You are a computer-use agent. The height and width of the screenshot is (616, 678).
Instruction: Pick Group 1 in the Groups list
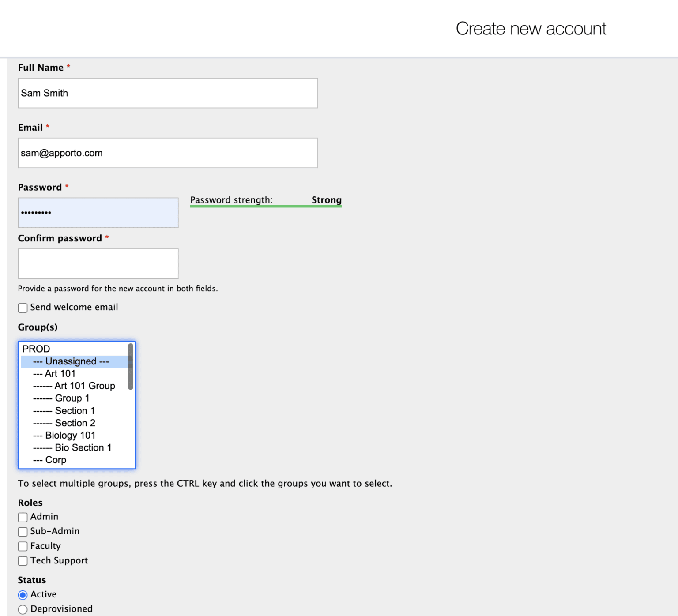pyautogui.click(x=62, y=398)
